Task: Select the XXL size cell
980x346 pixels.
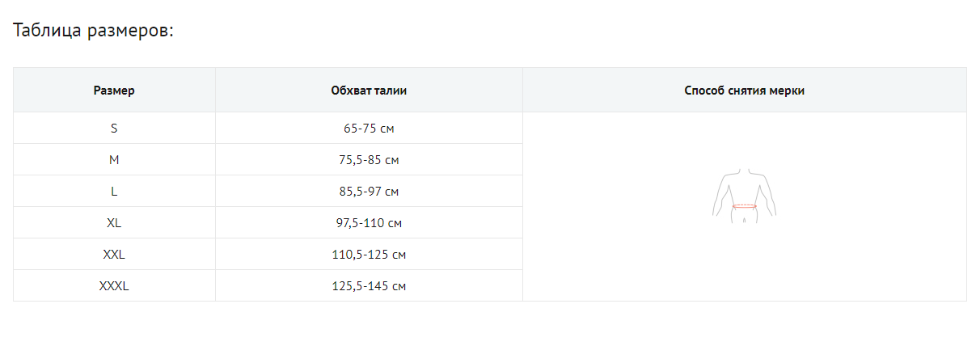Action: (x=114, y=255)
